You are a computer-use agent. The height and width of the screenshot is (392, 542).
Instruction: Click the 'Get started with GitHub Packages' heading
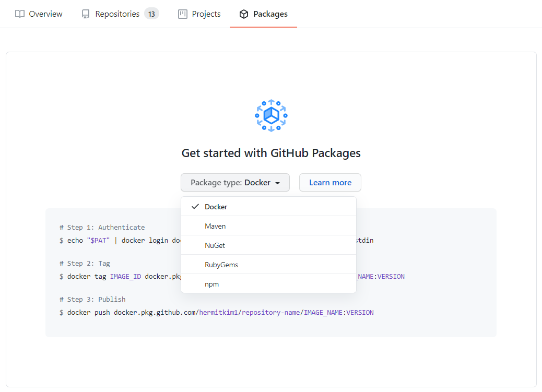click(x=271, y=153)
